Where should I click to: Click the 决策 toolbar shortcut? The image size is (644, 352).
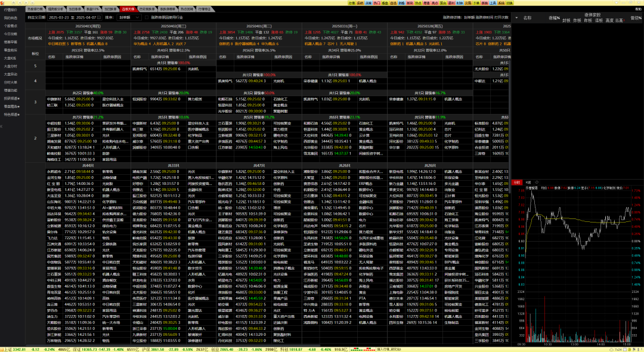point(369,2)
